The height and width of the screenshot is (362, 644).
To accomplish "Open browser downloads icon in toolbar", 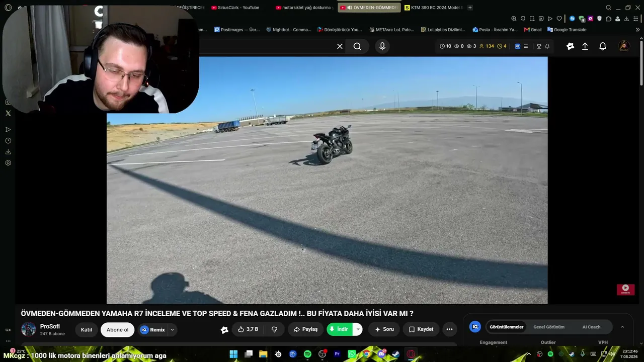I will pyautogui.click(x=626, y=19).
